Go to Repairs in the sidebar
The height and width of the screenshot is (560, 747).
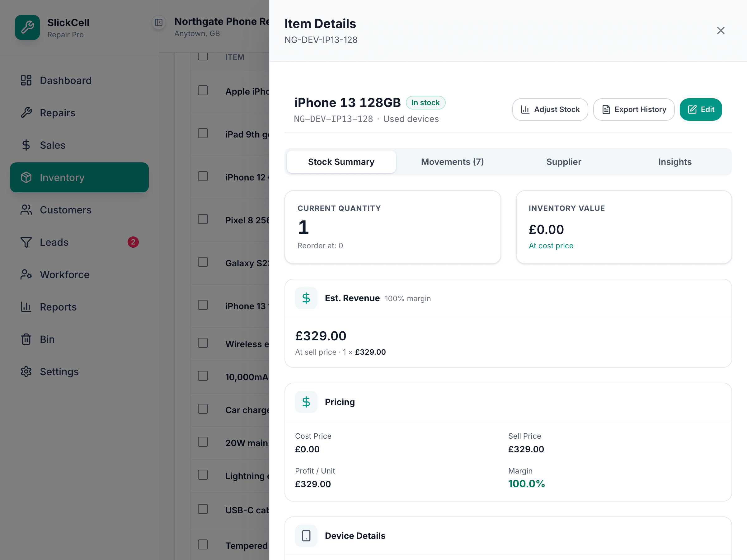[x=79, y=113]
